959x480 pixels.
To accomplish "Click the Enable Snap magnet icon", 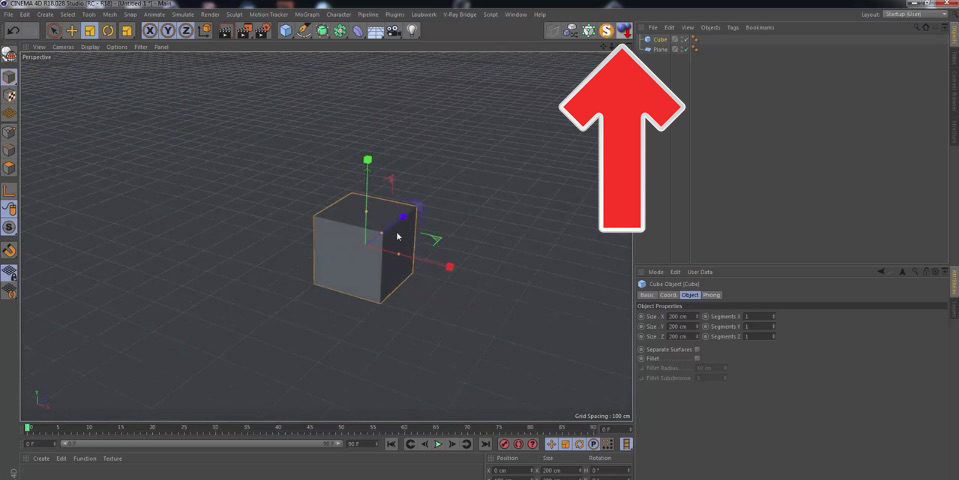I will pos(9,250).
